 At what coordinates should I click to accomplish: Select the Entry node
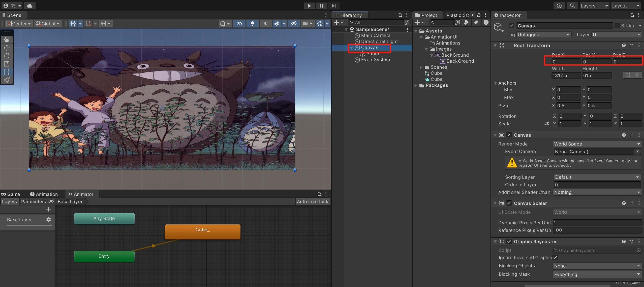(104, 256)
